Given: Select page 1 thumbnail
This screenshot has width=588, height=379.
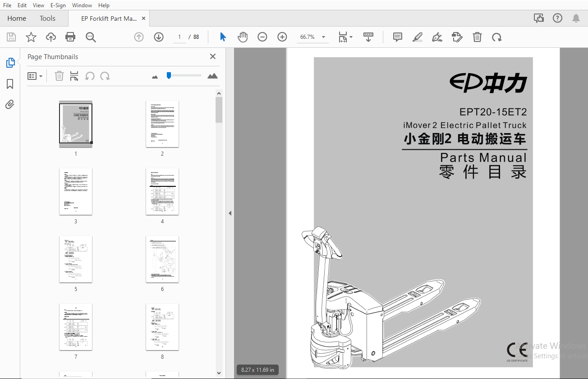Looking at the screenshot, I should click(x=76, y=124).
